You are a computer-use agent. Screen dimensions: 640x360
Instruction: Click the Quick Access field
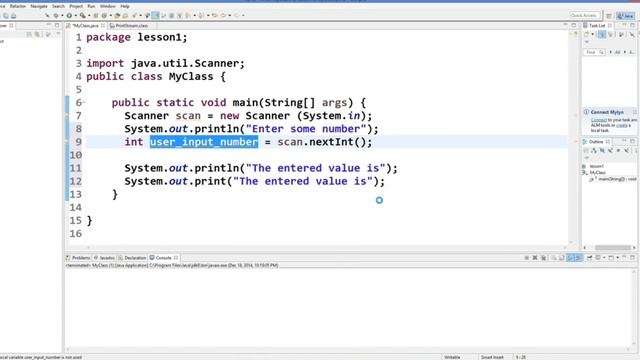pyautogui.click(x=584, y=15)
